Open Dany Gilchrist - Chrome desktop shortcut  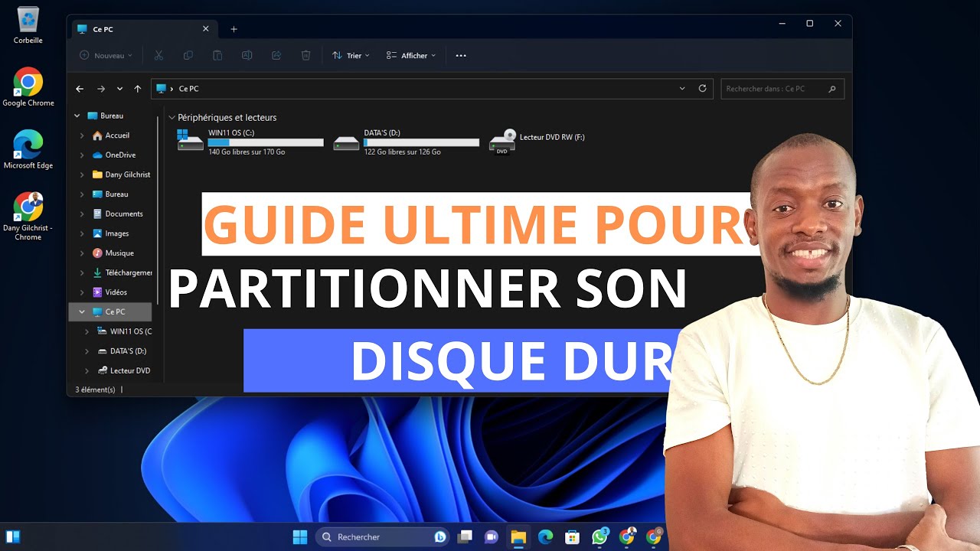click(28, 217)
